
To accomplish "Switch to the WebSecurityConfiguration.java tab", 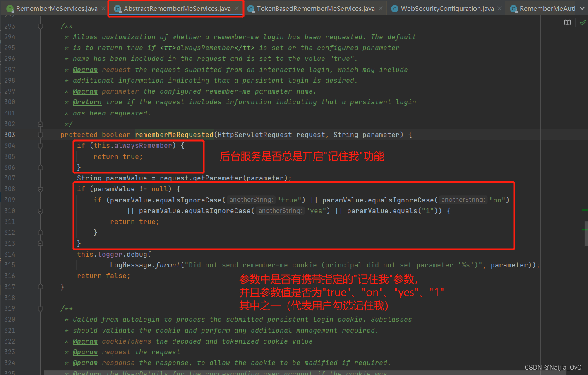I will point(447,8).
